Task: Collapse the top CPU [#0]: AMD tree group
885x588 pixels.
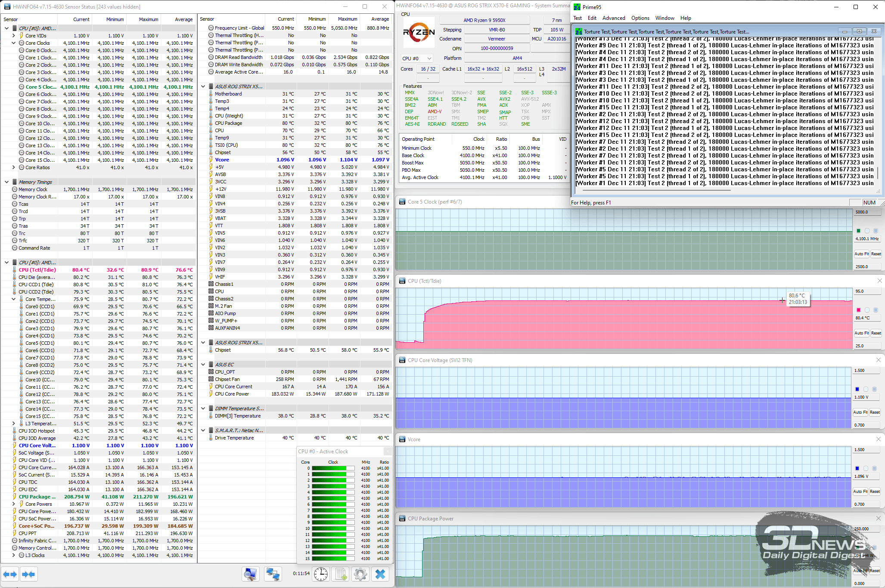Action: [x=6, y=28]
